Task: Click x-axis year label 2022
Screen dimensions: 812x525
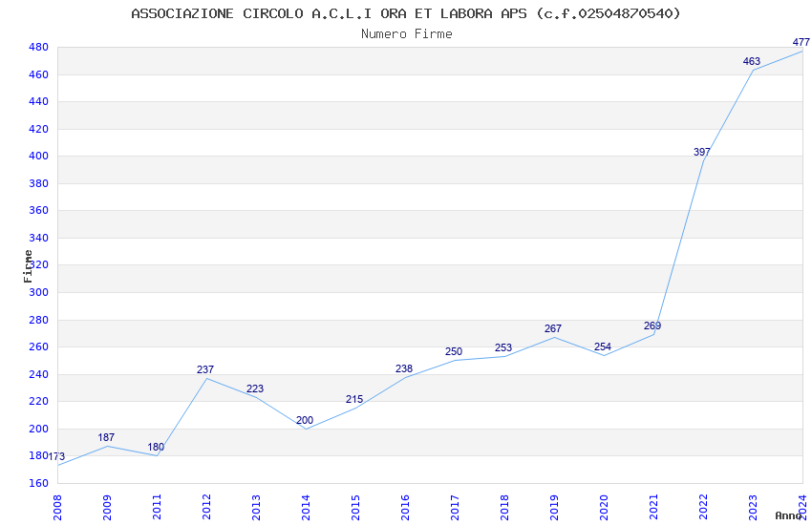Action: tap(704, 508)
